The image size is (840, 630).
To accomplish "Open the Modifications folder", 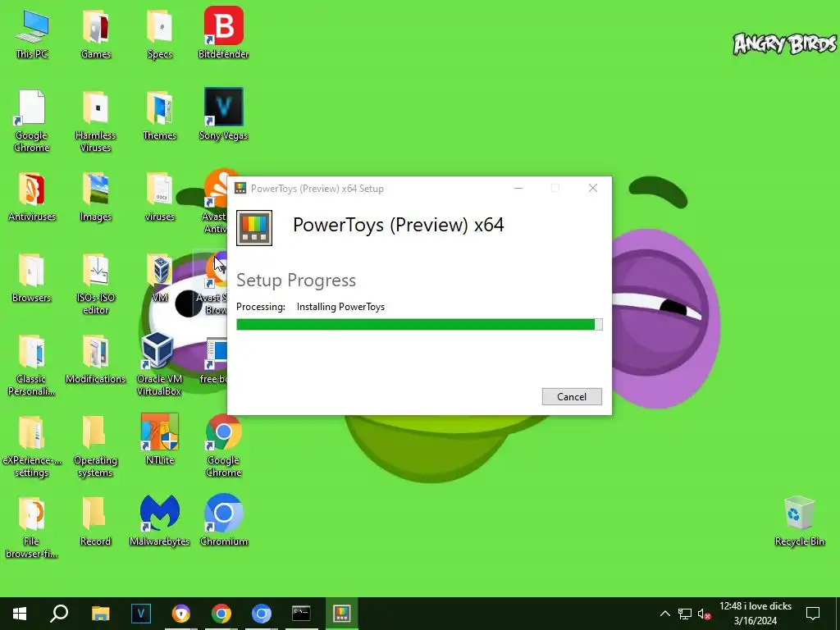I will (96, 359).
